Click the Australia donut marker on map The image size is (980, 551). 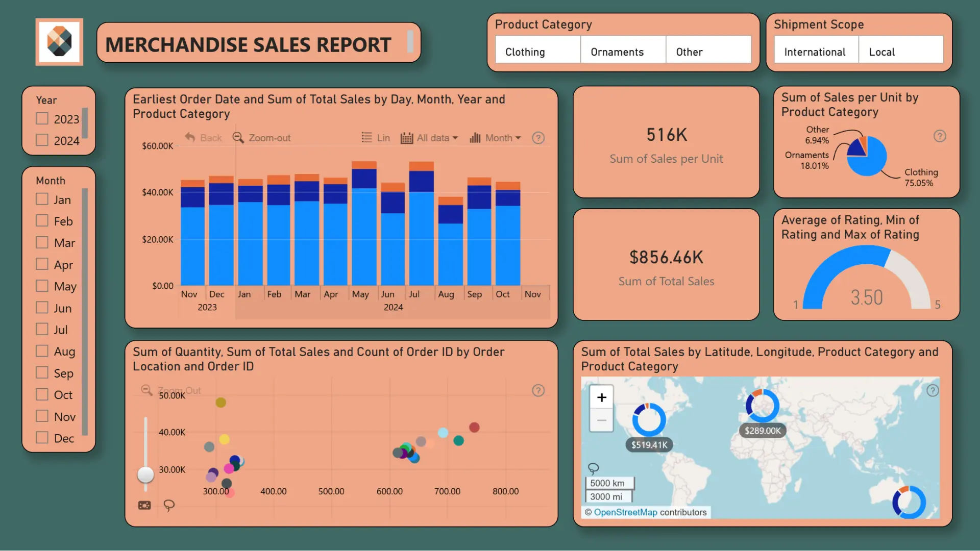[x=909, y=502]
